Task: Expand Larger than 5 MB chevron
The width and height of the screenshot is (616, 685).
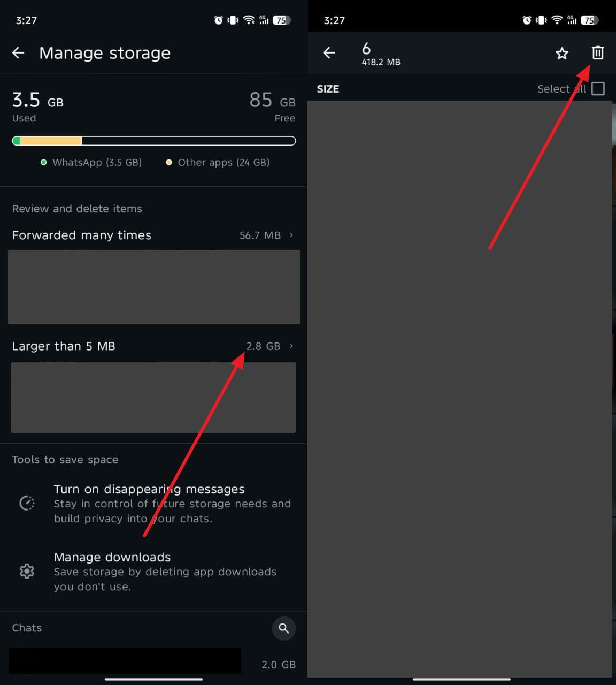Action: click(291, 346)
